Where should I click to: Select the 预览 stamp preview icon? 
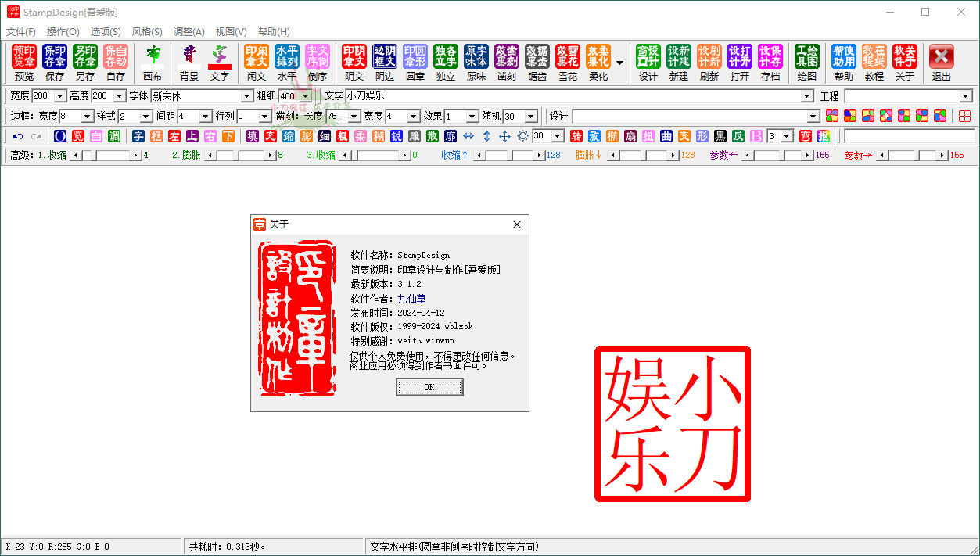pyautogui.click(x=23, y=59)
